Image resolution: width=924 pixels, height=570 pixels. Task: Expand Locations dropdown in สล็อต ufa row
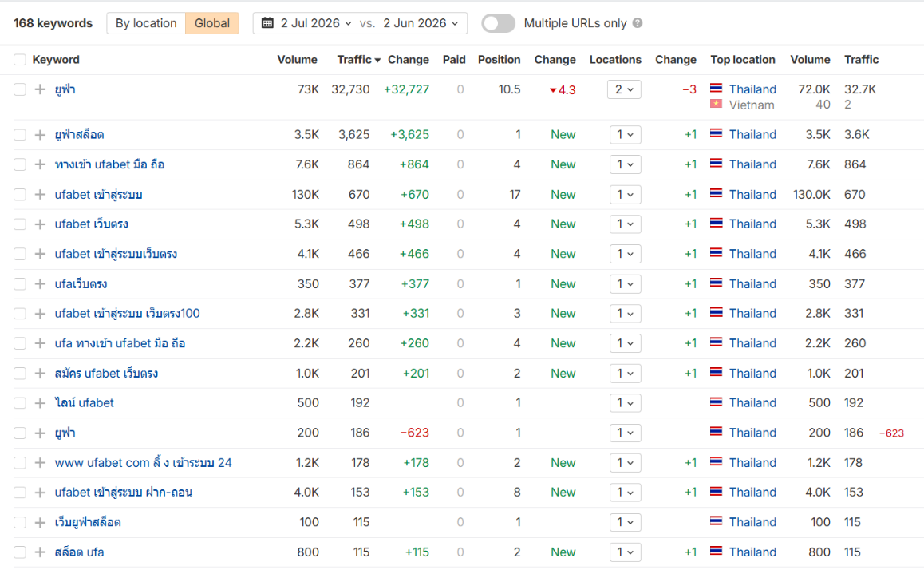(x=626, y=552)
